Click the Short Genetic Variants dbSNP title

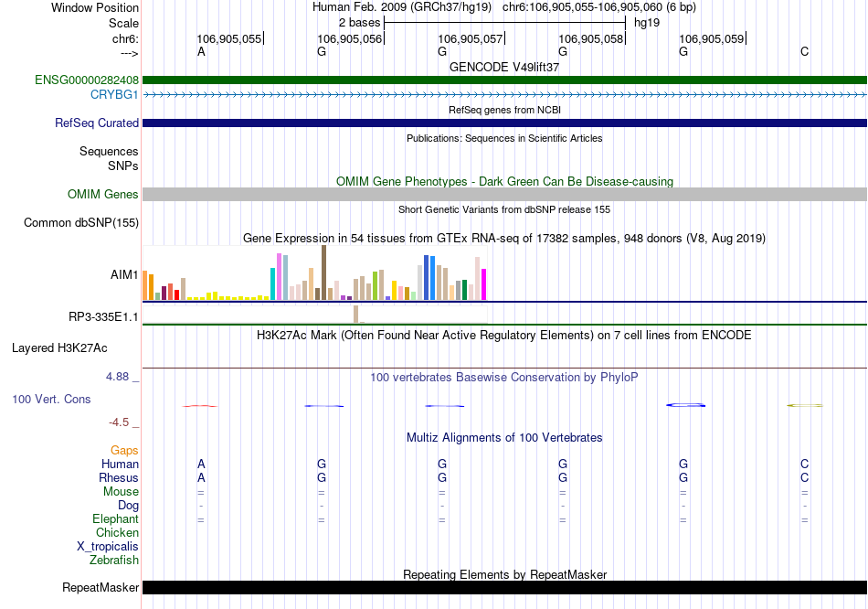(x=504, y=210)
